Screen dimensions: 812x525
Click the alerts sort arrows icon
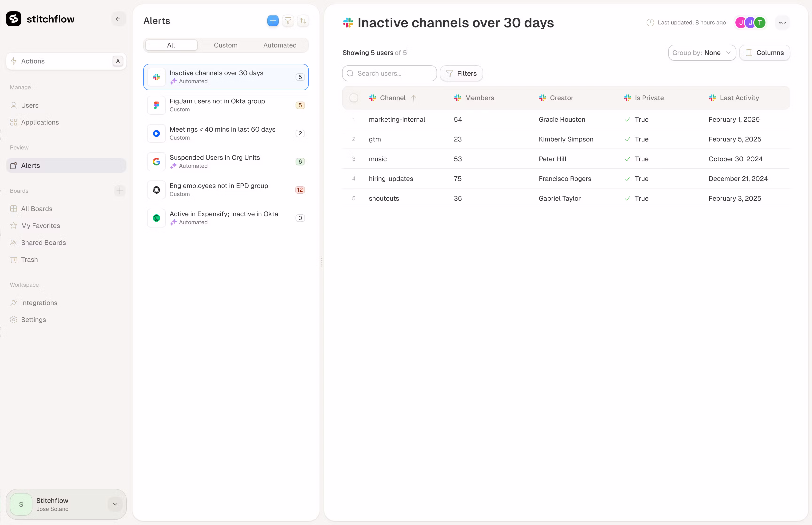[x=303, y=21]
